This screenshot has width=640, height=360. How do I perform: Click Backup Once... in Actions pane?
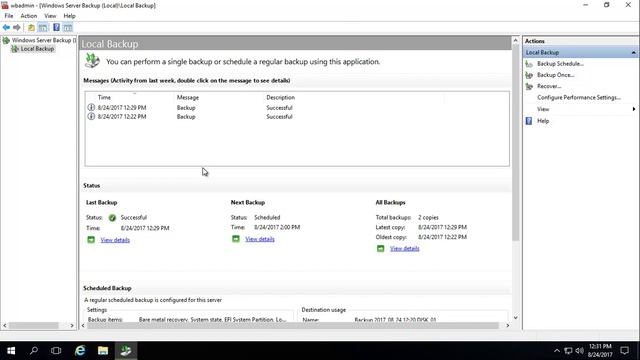(556, 75)
